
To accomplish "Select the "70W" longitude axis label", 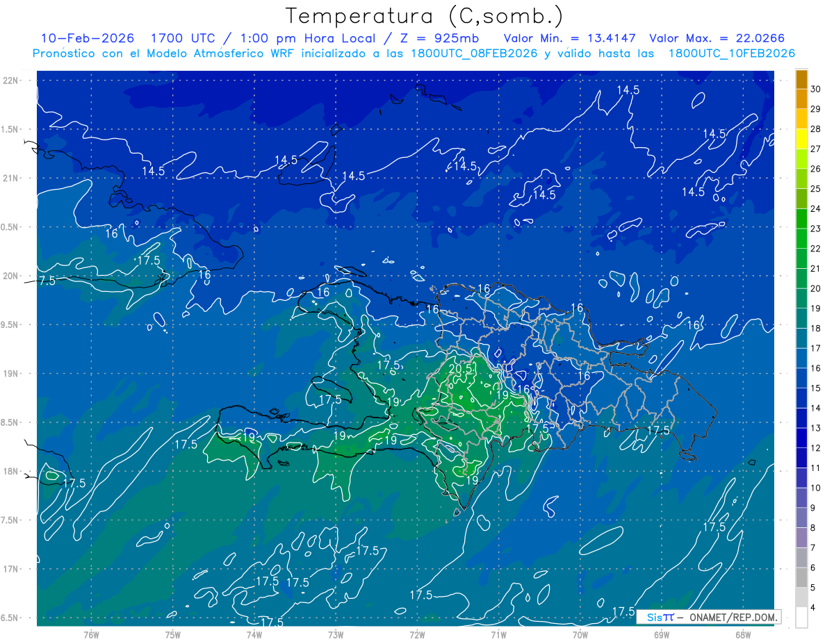I will coord(580,635).
